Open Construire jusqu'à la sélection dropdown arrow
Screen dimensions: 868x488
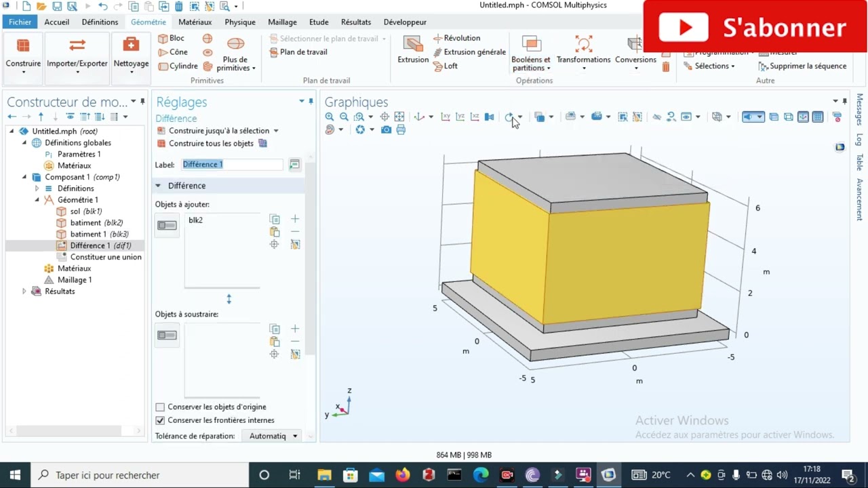pyautogui.click(x=276, y=131)
